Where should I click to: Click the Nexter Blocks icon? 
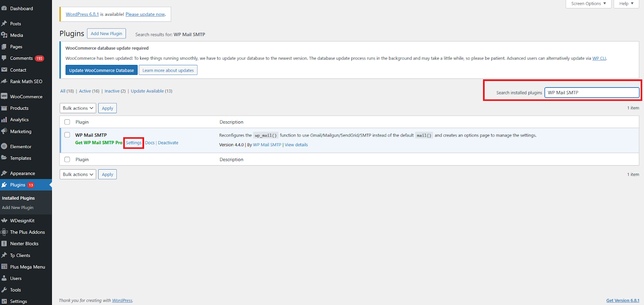click(4, 244)
